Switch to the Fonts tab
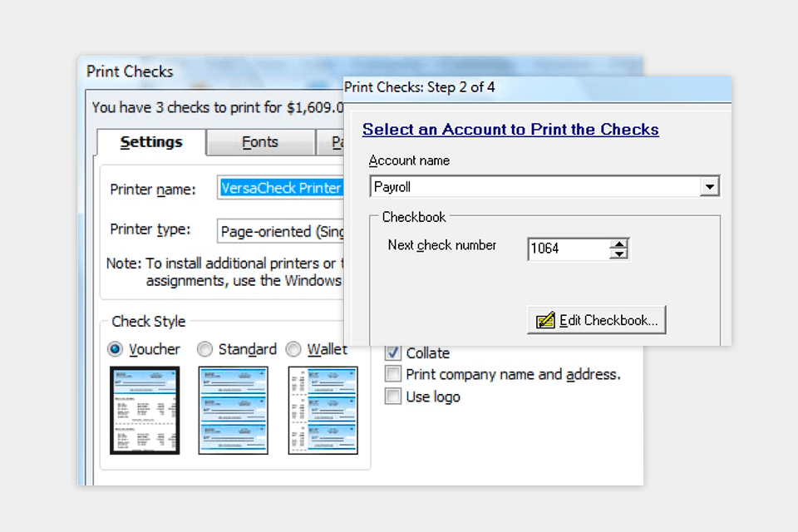 coord(259,142)
